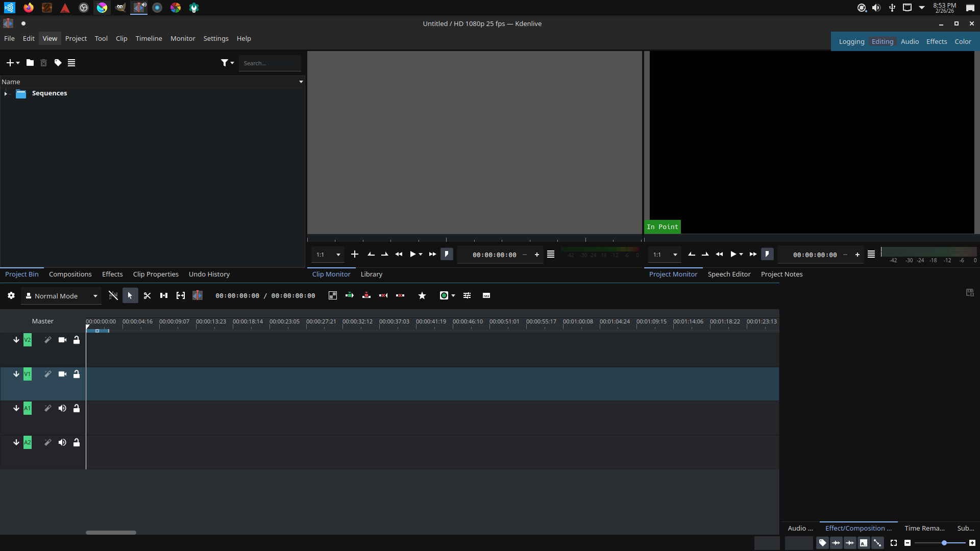Click the tag icon in Project Bin
980x551 pixels.
[x=58, y=63]
